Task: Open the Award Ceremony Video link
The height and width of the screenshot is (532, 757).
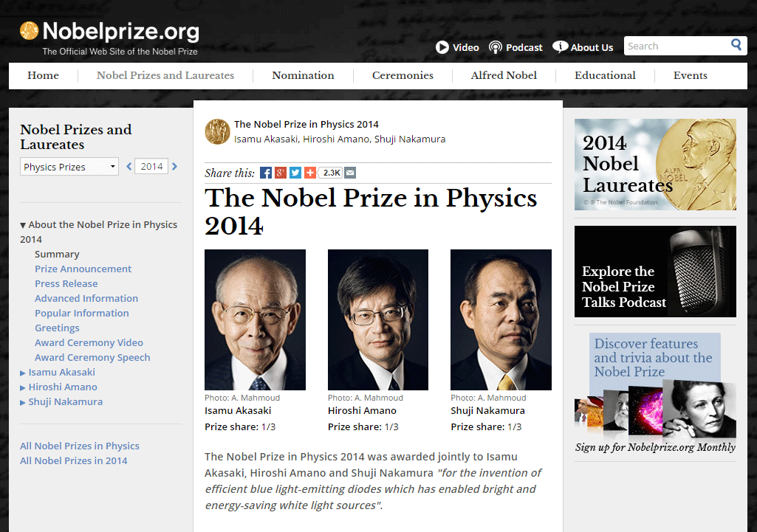Action: (x=89, y=343)
